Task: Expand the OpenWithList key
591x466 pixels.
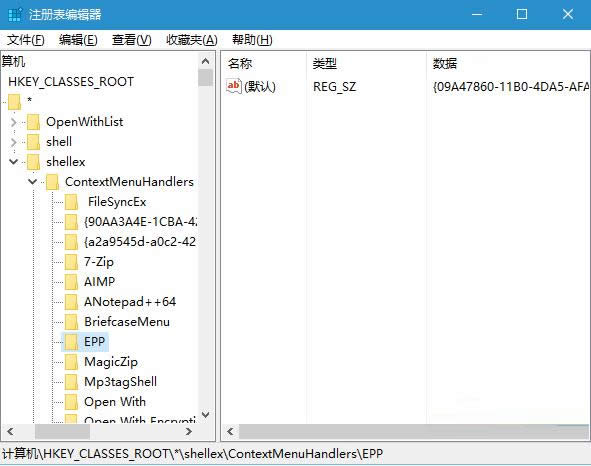Action: point(14,122)
